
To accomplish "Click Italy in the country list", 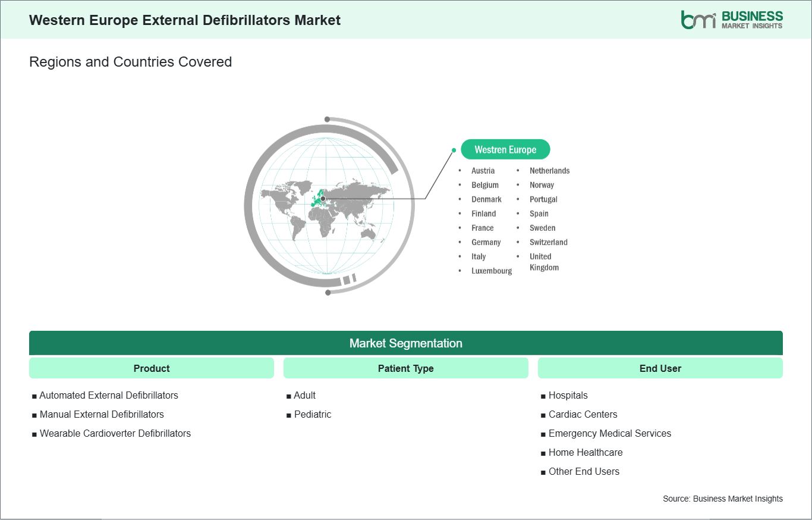I will click(479, 256).
